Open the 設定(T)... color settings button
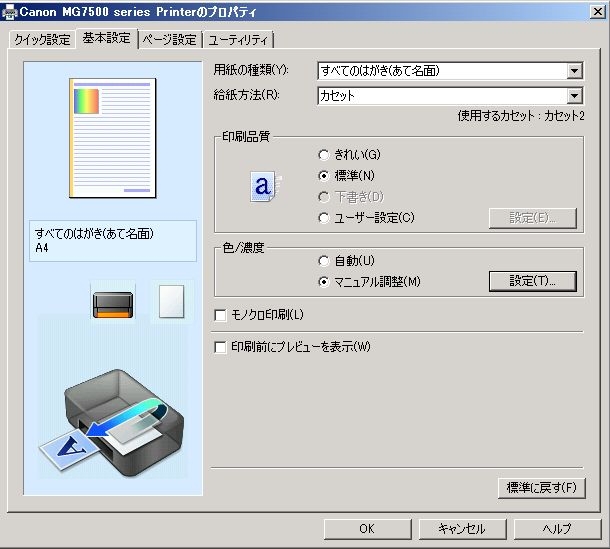This screenshot has width=610, height=549. 533,281
